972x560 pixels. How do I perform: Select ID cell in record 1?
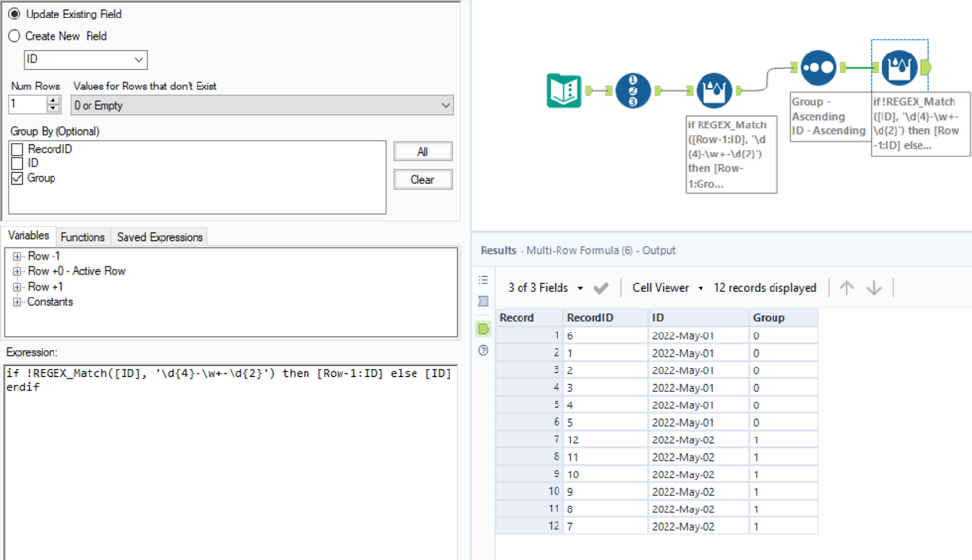pyautogui.click(x=698, y=335)
